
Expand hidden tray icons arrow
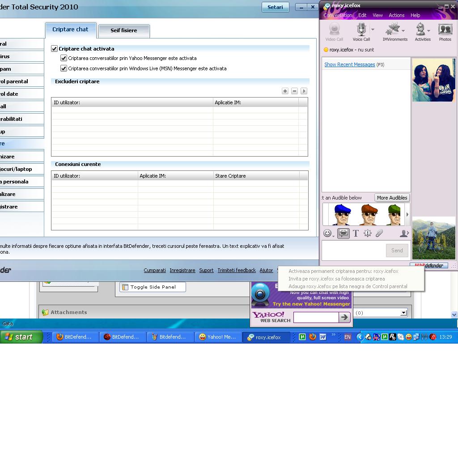point(360,337)
